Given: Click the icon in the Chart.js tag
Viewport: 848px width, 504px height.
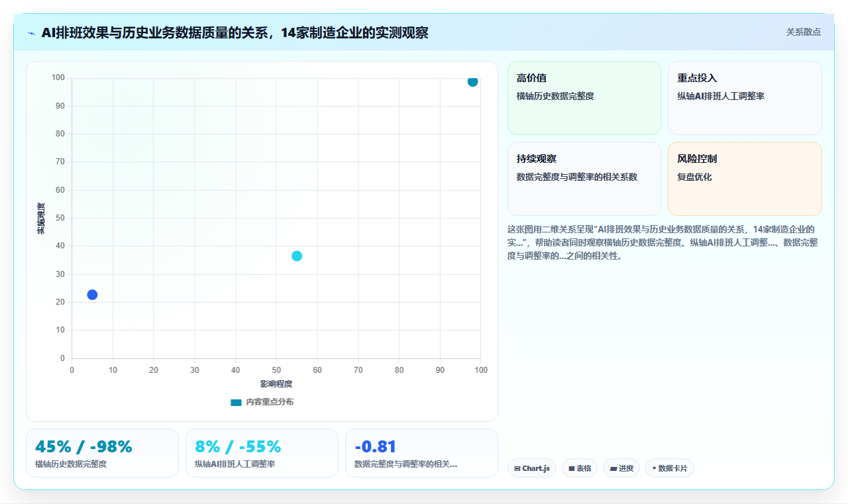Looking at the screenshot, I should tap(517, 469).
